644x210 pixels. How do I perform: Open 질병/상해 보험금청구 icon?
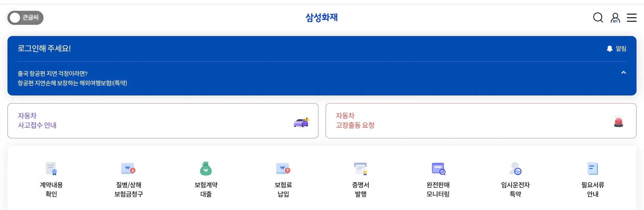pos(129,169)
